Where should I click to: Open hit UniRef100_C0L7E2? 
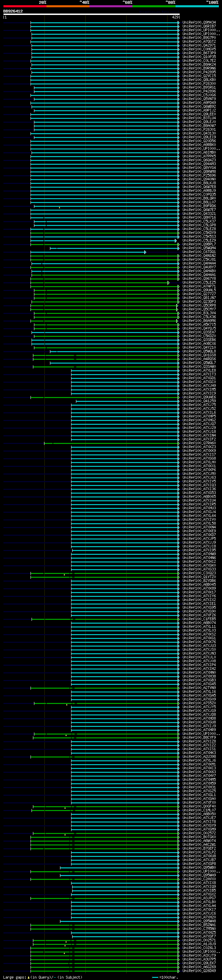[199, 61]
